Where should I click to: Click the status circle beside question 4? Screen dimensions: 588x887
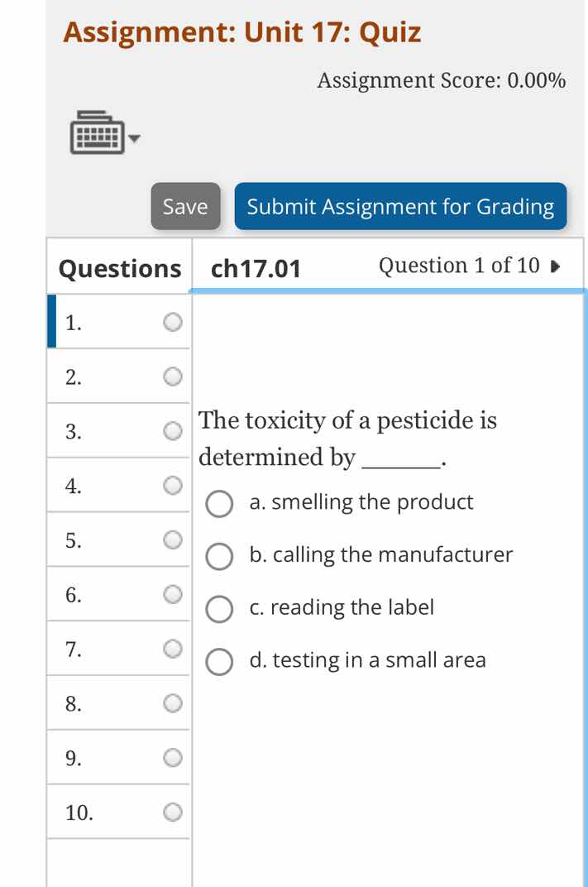pyautogui.click(x=172, y=485)
